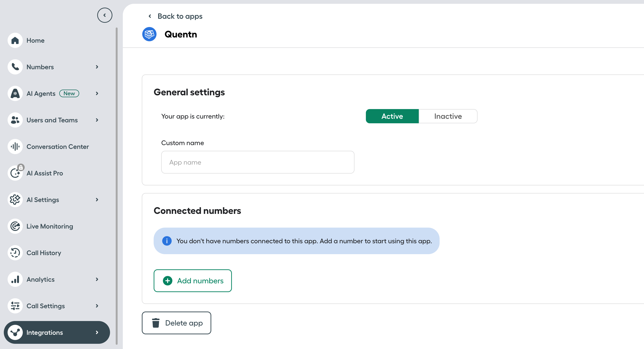Click the AI Settings gear icon
644x349 pixels.
point(15,199)
